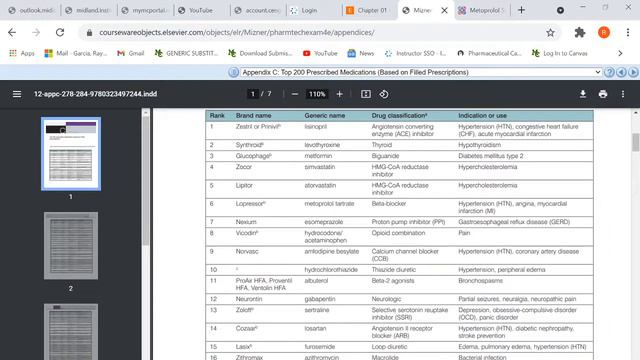Viewport: 640px width, 360px height.
Task: Select page 2 thumbnail
Action: 71,246
